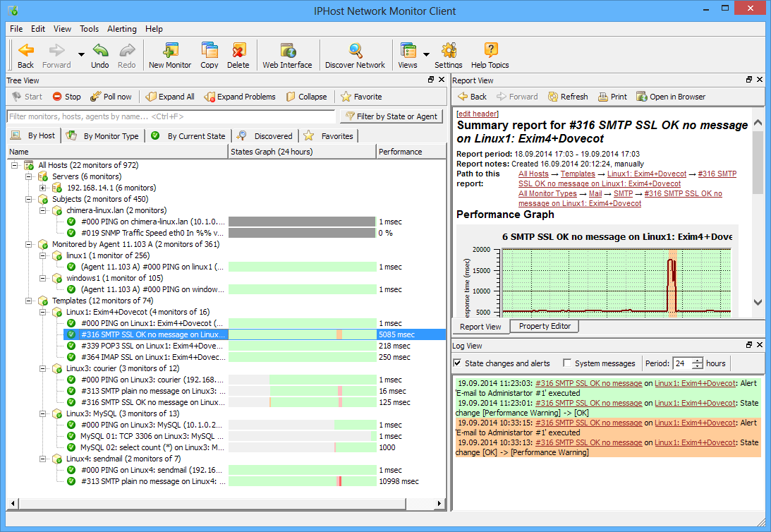This screenshot has width=771, height=532.
Task: Collapse the Subjects group node
Action: tap(29, 199)
